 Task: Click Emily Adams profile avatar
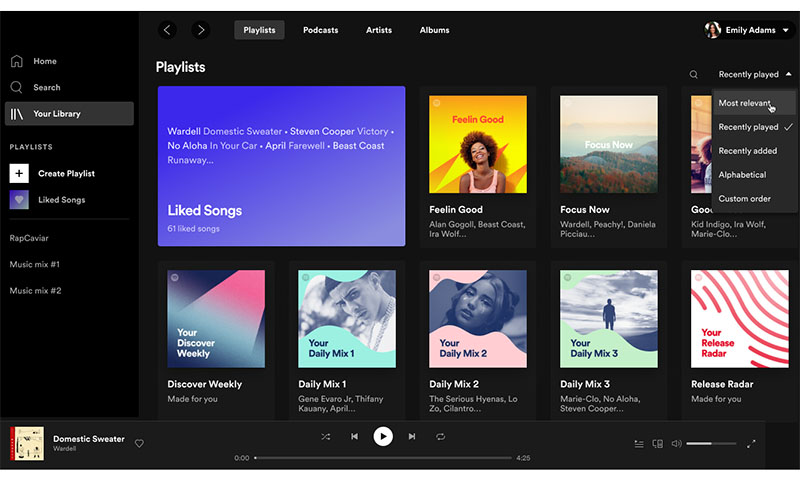point(712,30)
